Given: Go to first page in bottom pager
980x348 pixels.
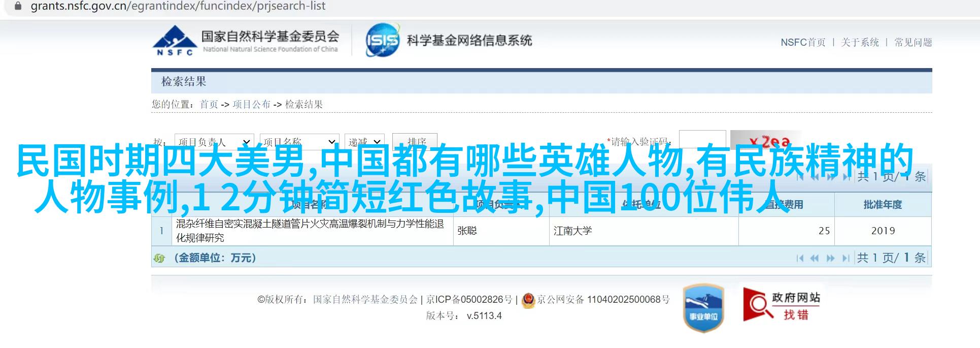Looking at the screenshot, I should (x=800, y=258).
